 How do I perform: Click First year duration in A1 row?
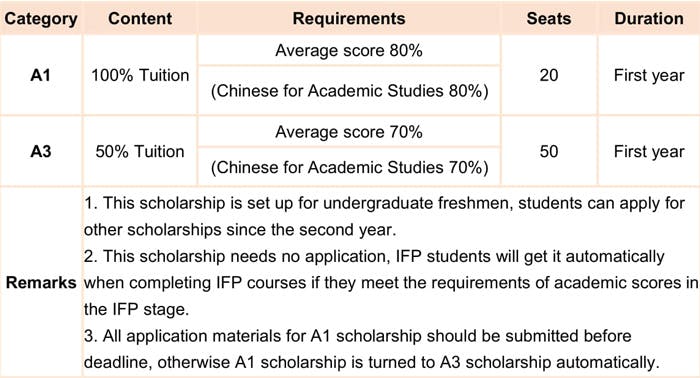click(x=649, y=75)
